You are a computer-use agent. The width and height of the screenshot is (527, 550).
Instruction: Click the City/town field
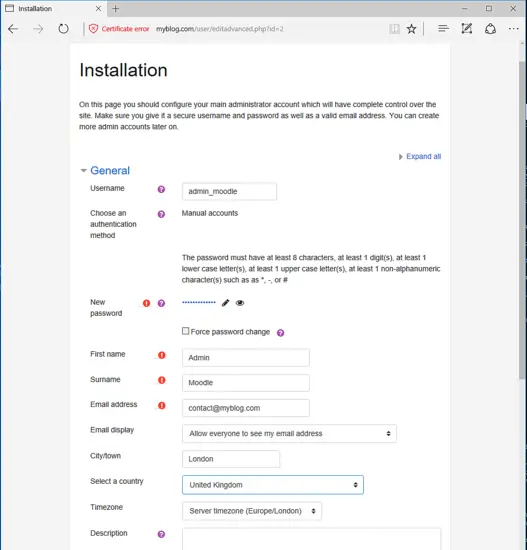231,459
